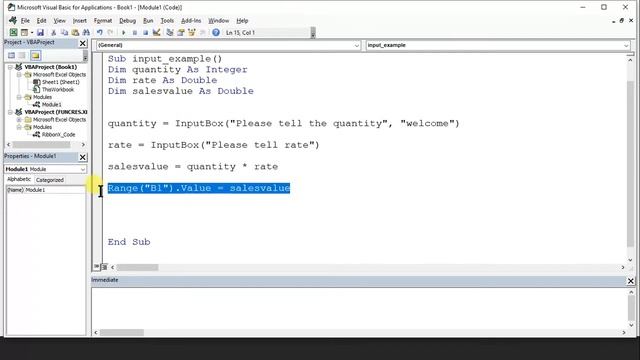Open the Insert menu
The width and height of the screenshot is (640, 360).
click(x=80, y=21)
